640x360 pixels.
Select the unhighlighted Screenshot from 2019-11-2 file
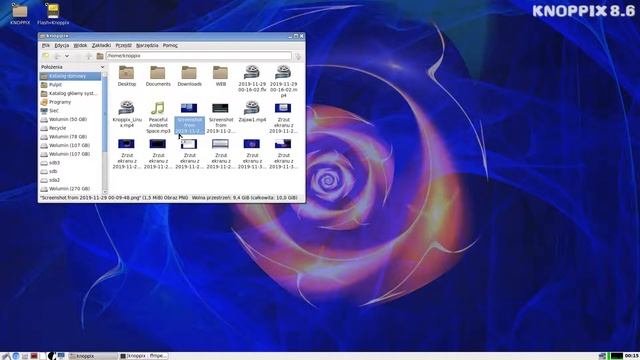point(220,118)
